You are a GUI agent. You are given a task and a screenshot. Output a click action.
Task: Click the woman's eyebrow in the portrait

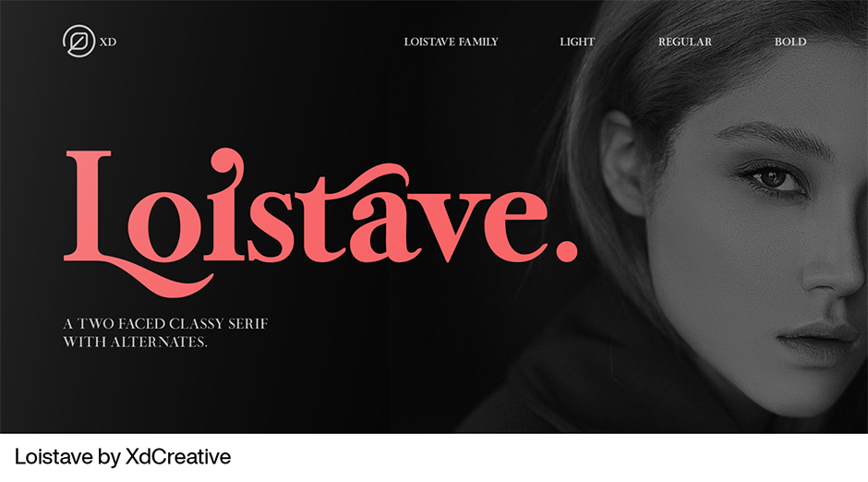[775, 136]
